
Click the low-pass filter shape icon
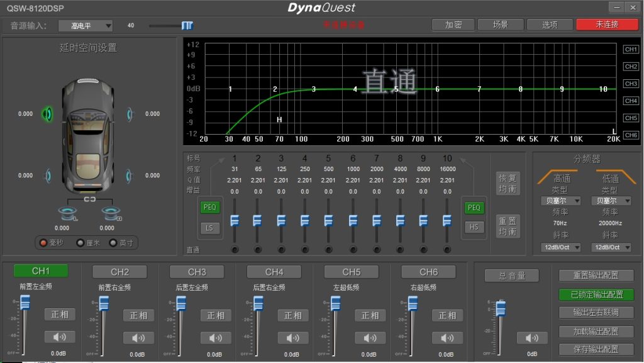pyautogui.click(x=616, y=177)
